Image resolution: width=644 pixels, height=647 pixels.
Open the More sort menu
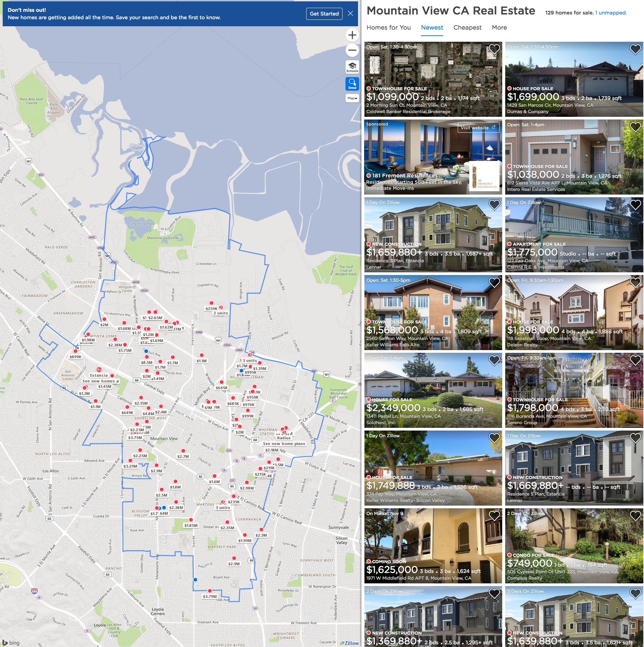[x=499, y=28]
